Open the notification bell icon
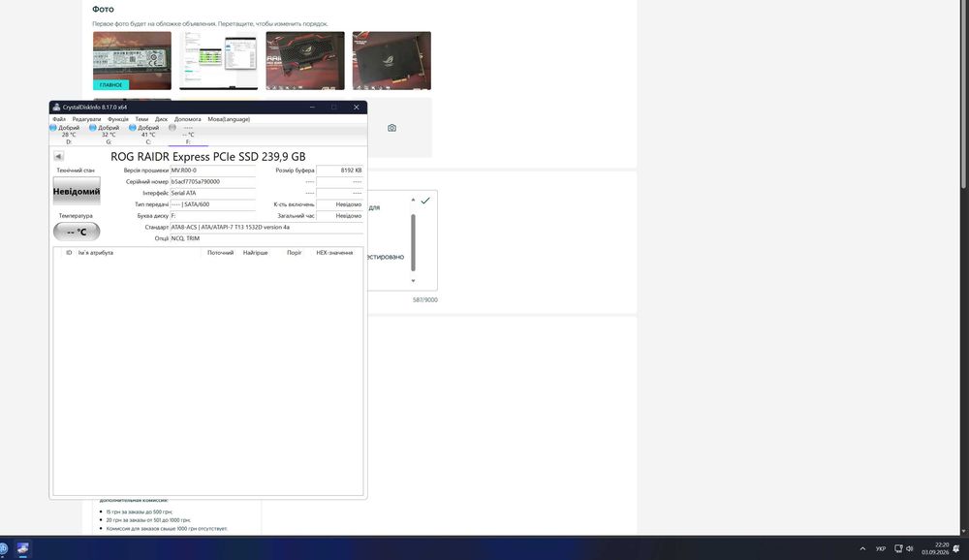This screenshot has height=560, width=969. coord(956,549)
